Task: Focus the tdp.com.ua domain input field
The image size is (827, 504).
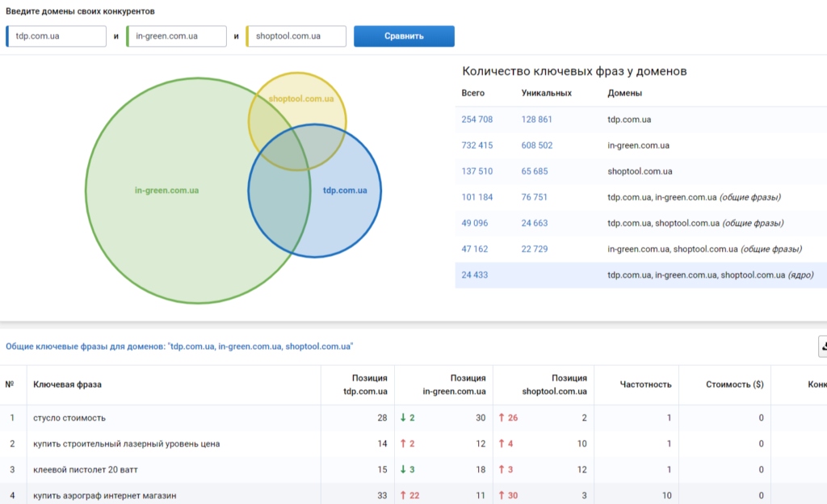Action: tap(57, 36)
